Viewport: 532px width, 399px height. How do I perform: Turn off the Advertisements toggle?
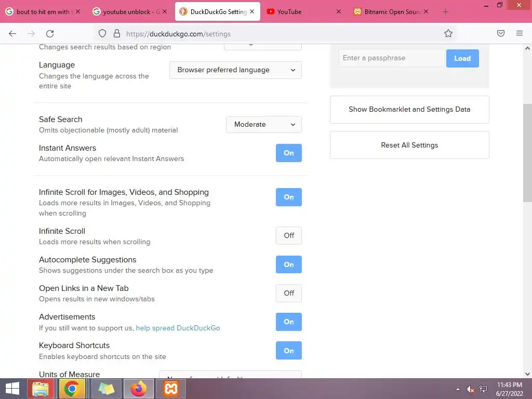[x=289, y=322]
